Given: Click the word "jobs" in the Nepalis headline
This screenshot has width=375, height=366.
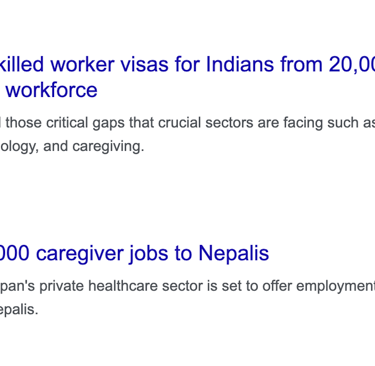Looking at the screenshot, I should click(149, 254).
